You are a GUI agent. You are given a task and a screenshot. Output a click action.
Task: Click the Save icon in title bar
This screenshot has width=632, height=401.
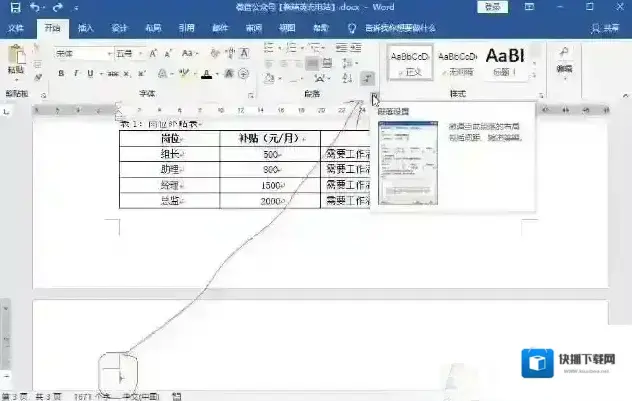pyautogui.click(x=15, y=8)
